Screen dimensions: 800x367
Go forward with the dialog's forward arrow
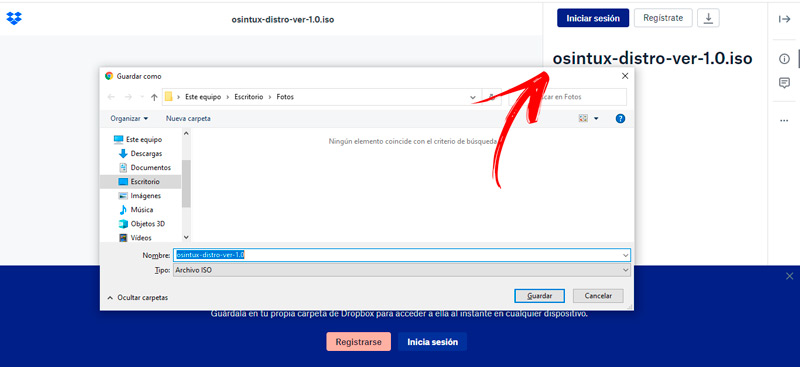pyautogui.click(x=128, y=97)
